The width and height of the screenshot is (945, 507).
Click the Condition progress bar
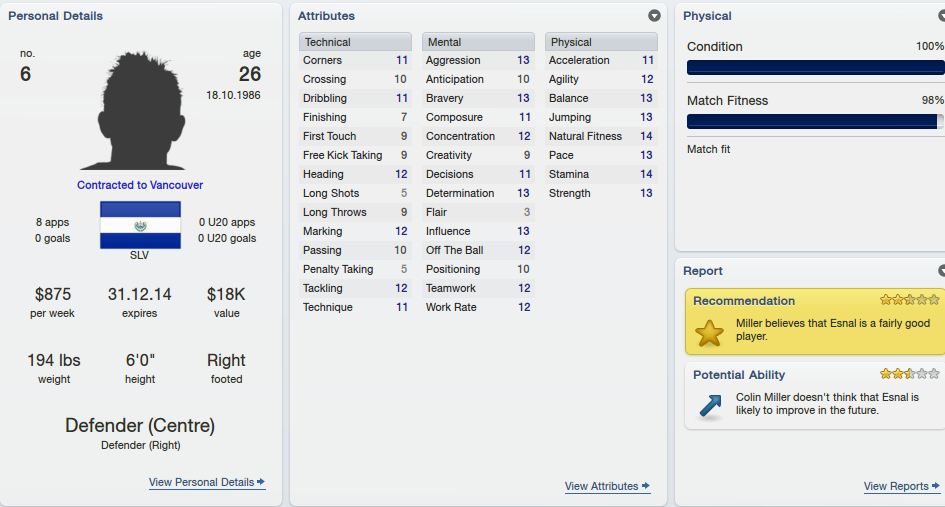(815, 67)
